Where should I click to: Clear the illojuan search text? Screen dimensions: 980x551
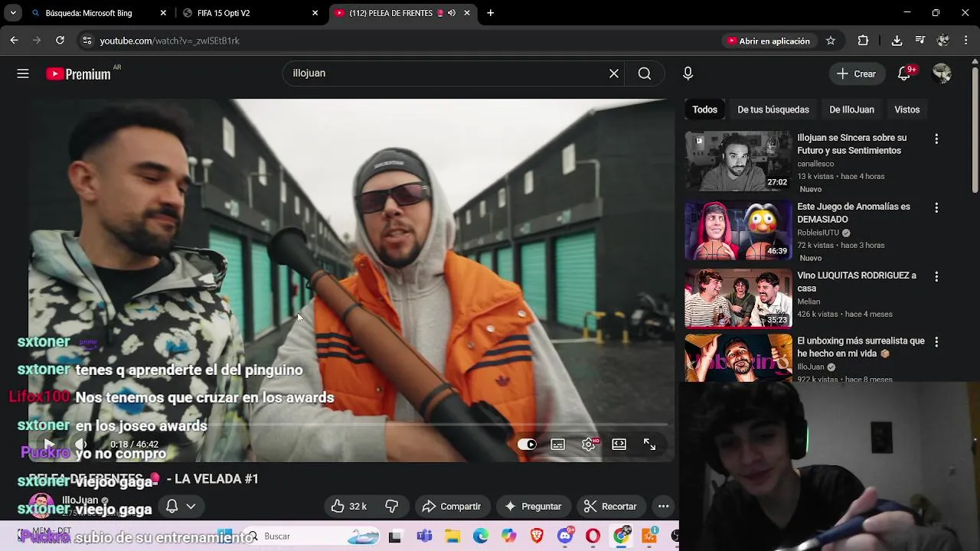[x=614, y=73]
